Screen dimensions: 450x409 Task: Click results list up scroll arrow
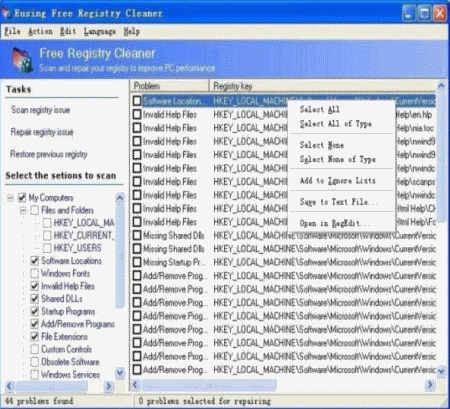click(441, 86)
